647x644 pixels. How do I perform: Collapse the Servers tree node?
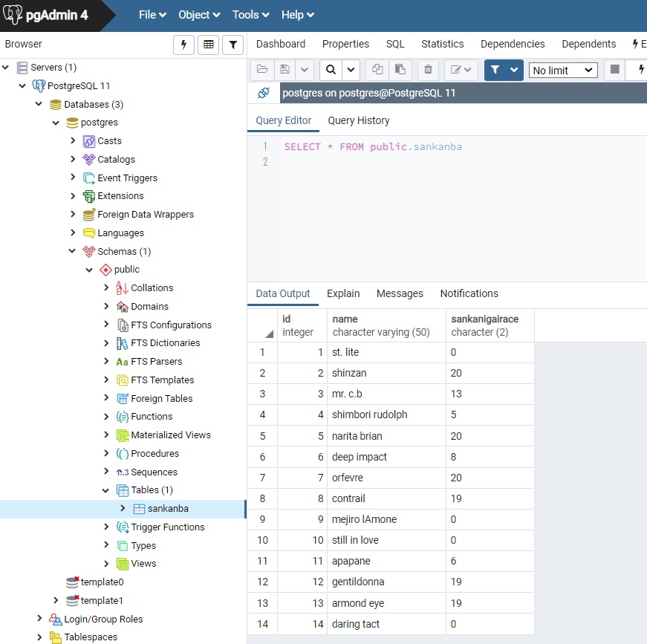pos(6,67)
